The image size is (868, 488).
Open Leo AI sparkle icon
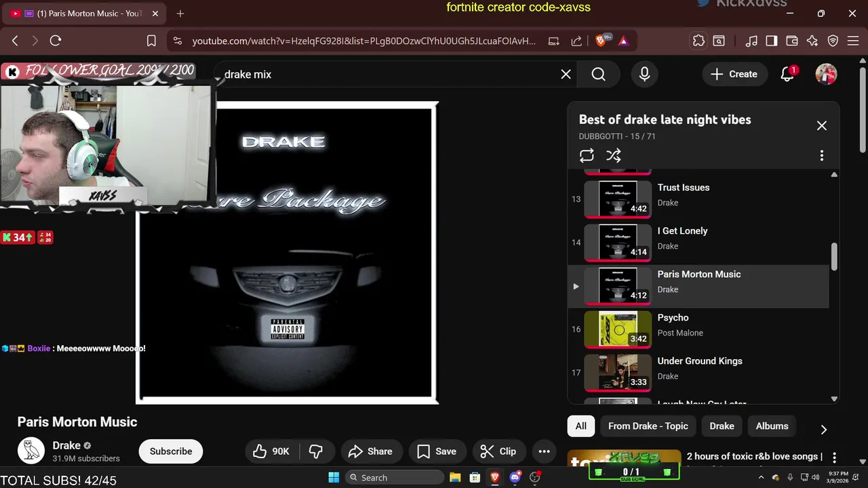[812, 41]
